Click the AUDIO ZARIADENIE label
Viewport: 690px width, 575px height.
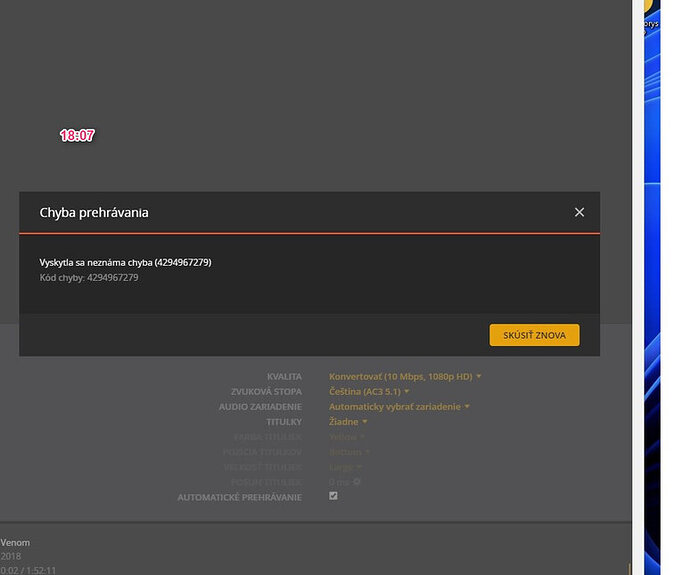[x=261, y=407]
